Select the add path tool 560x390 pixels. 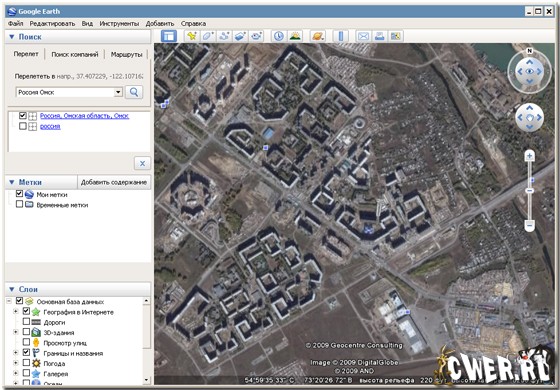(224, 36)
